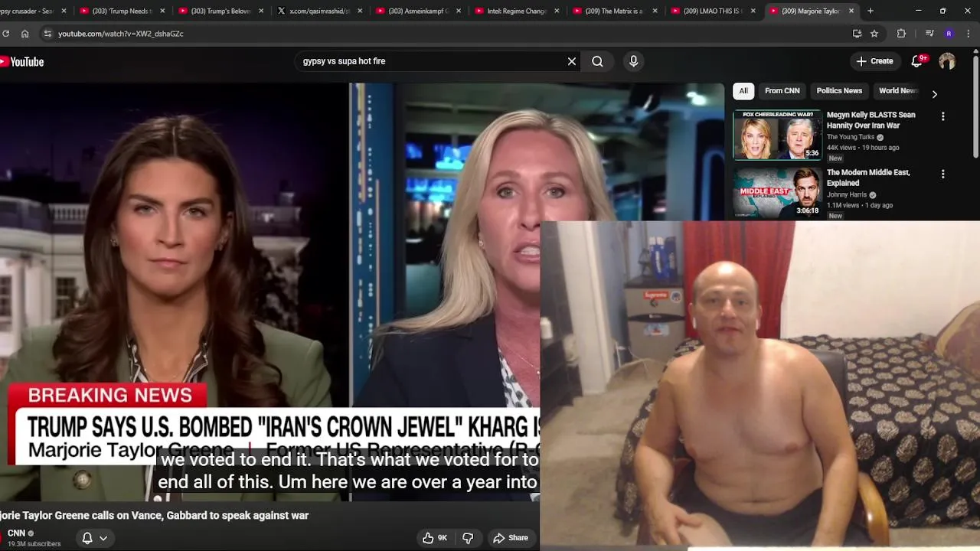
Task: Close the 'Intel: Regime Change' tab
Action: 557,11
